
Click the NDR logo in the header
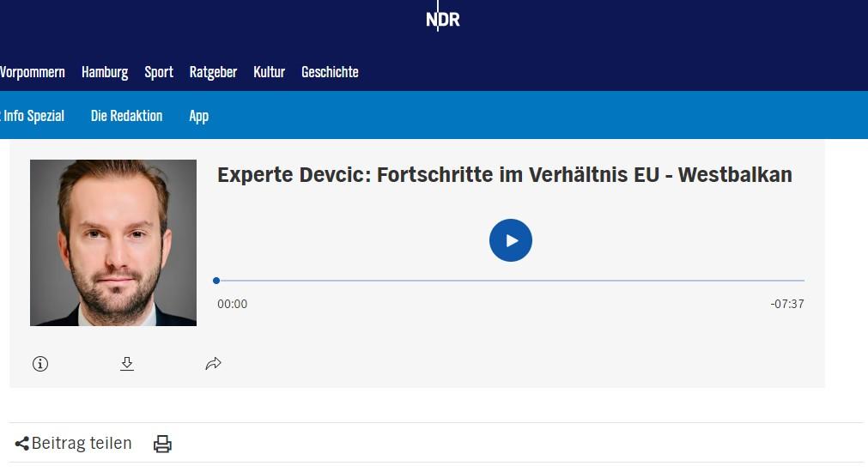click(x=442, y=19)
